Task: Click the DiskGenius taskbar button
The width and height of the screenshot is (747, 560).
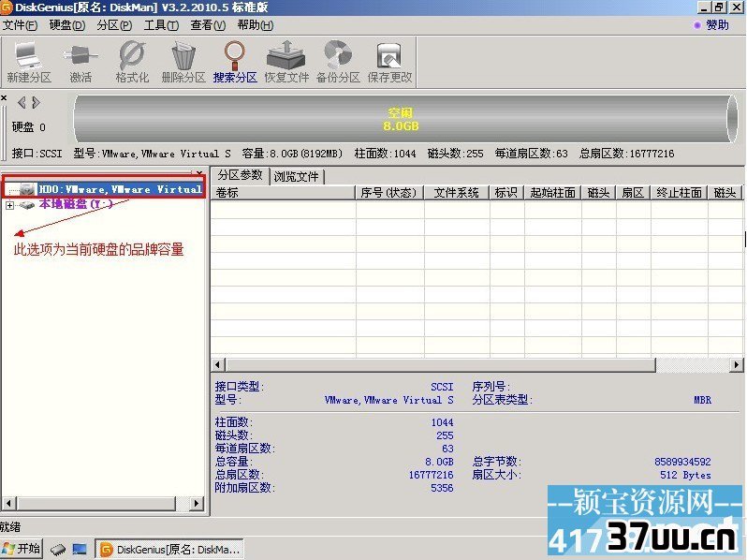Action: (169, 550)
